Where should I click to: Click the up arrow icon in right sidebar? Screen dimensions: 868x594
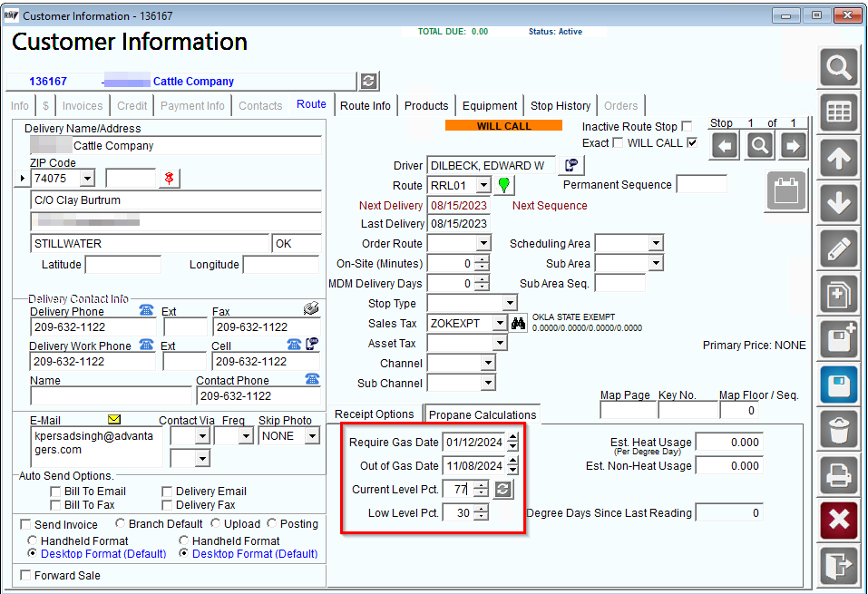[x=839, y=158]
